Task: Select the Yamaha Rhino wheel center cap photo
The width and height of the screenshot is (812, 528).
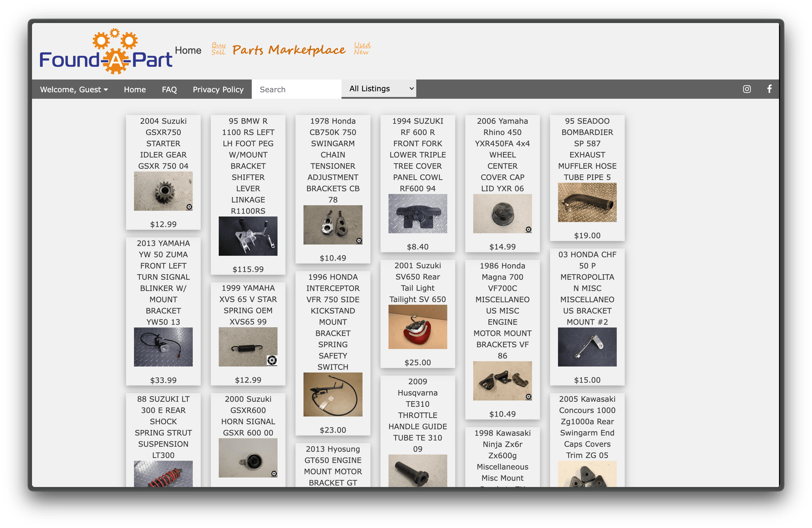Action: [502, 213]
